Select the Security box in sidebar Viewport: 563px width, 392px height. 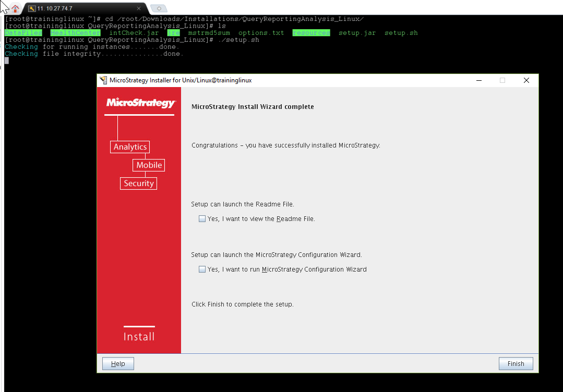coord(138,183)
